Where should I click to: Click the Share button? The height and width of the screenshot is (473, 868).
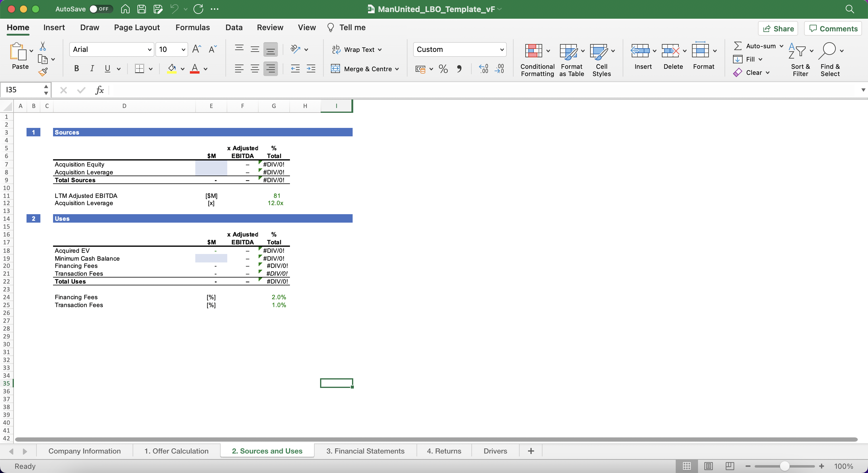pos(778,29)
